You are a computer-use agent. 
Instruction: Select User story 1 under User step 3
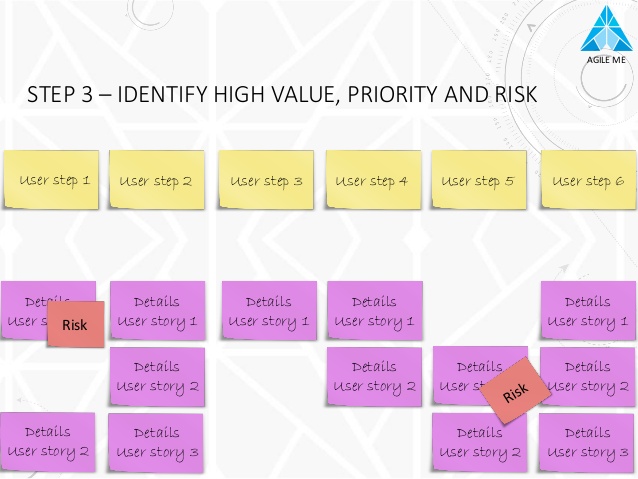coord(268,311)
